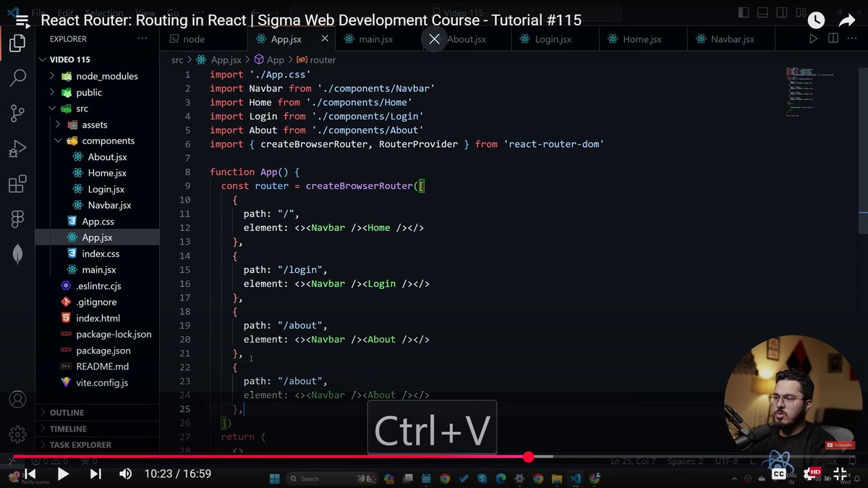Open the YouTube playlist menu icon
The width and height of the screenshot is (868, 488).
tap(22, 21)
